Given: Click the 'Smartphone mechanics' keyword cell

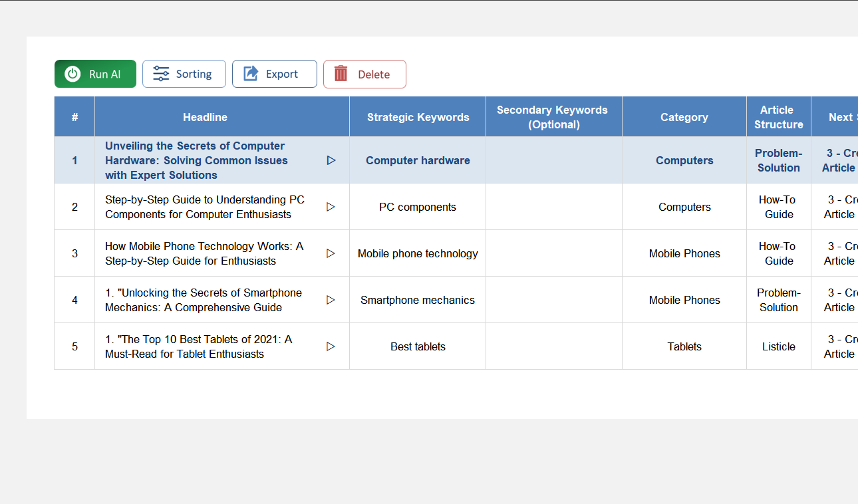Looking at the screenshot, I should pos(418,300).
